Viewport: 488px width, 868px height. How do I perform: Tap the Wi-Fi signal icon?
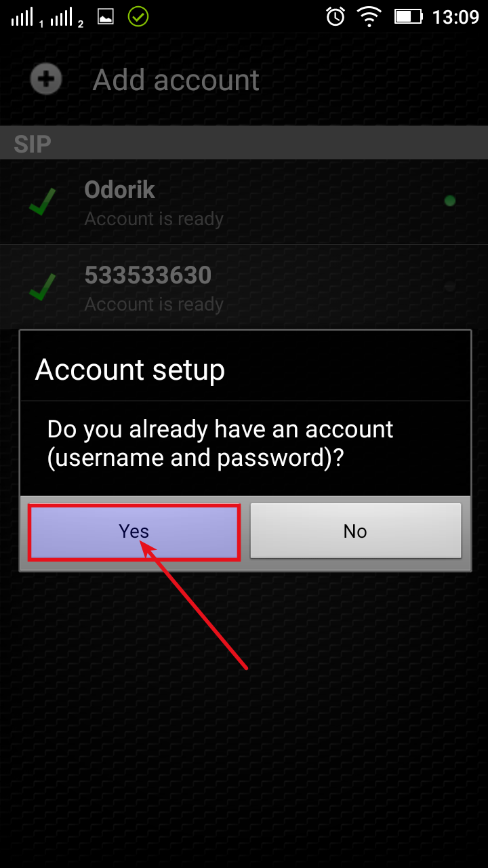click(369, 16)
